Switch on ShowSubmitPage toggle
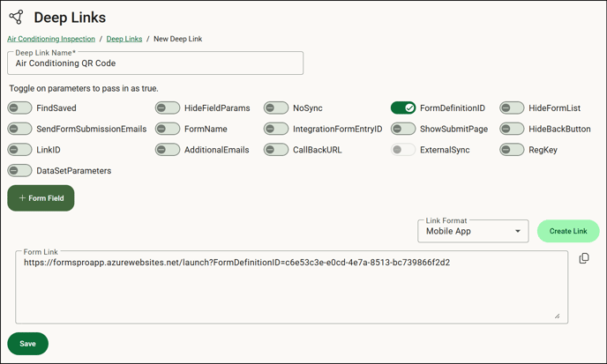The width and height of the screenshot is (607, 364). (x=403, y=129)
